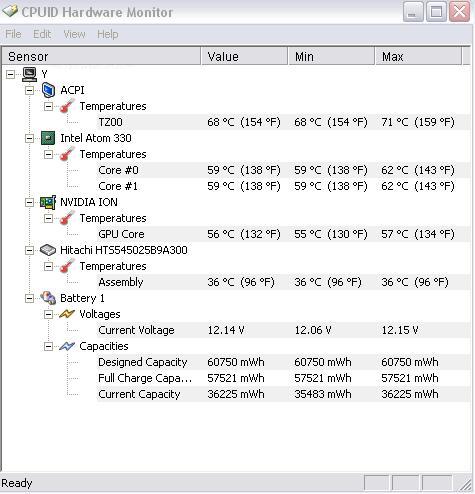Open the Edit menu
Screen dimensions: 475x494
[42, 34]
